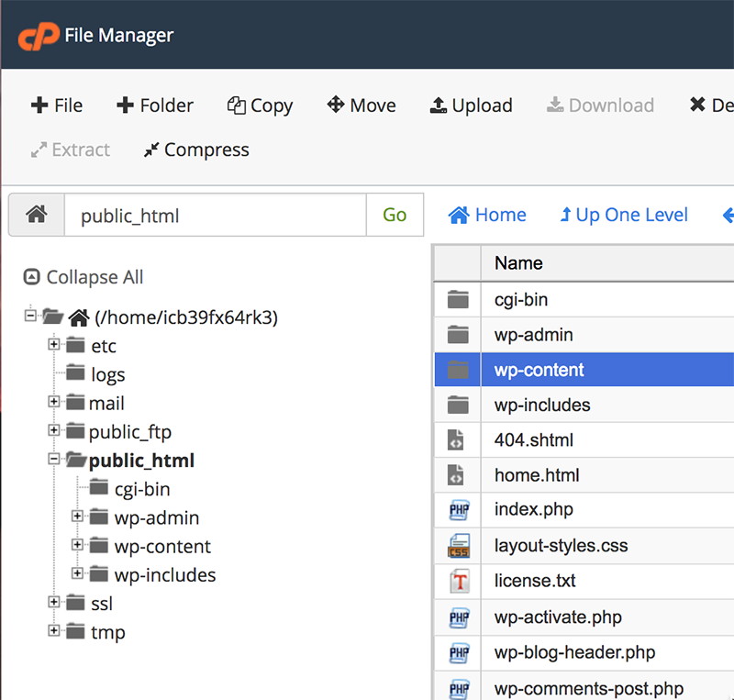Select wp-admin row in file list
The width and height of the screenshot is (734, 700).
pyautogui.click(x=584, y=335)
